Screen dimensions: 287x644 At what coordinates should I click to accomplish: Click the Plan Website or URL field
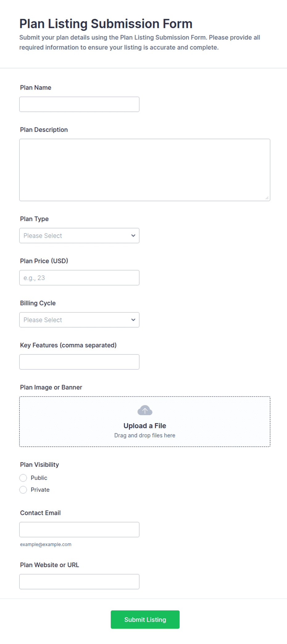pyautogui.click(x=79, y=582)
